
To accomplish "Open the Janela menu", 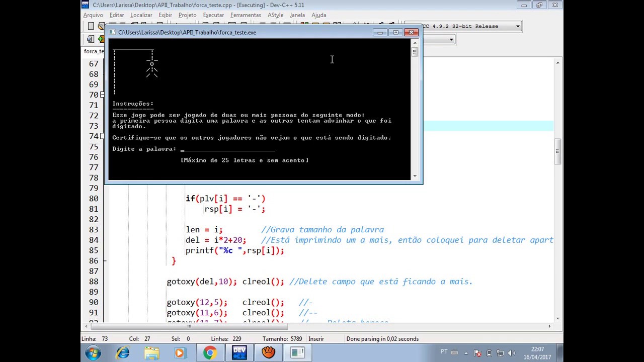I will tap(297, 15).
